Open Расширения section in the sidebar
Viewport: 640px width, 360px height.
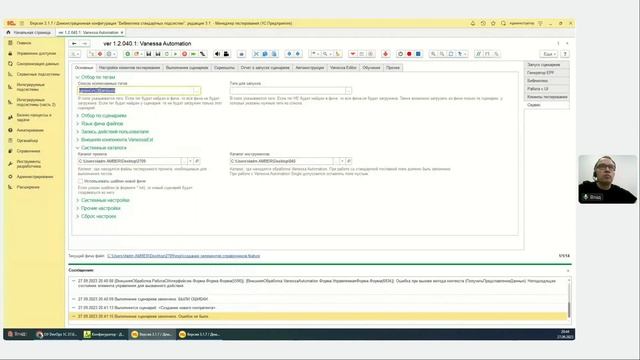pos(28,187)
